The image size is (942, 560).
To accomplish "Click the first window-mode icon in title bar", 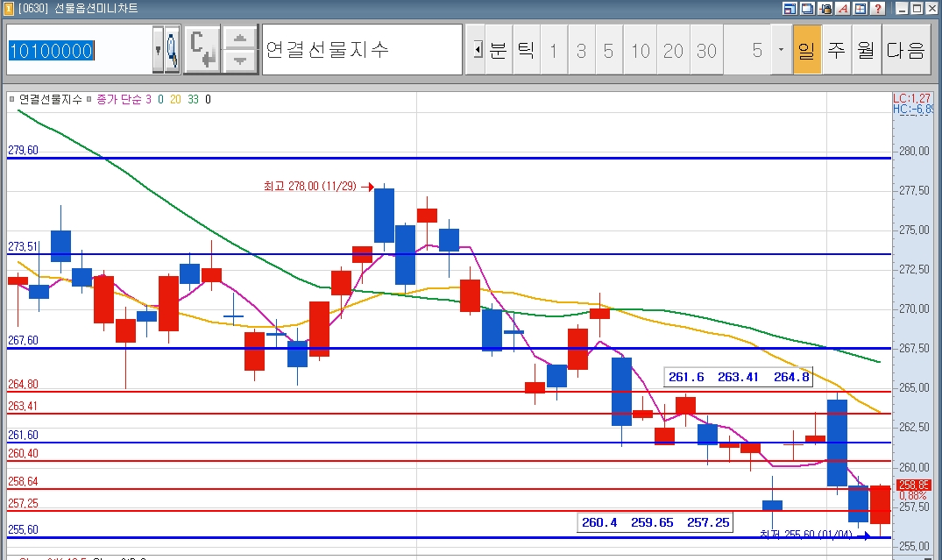I will 790,9.
